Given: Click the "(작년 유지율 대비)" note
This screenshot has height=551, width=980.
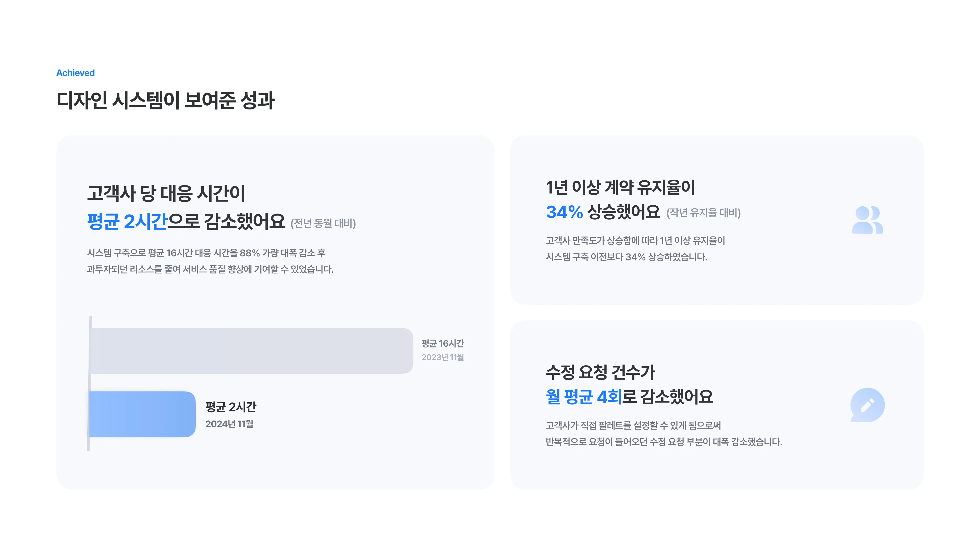Looking at the screenshot, I should coord(703,212).
